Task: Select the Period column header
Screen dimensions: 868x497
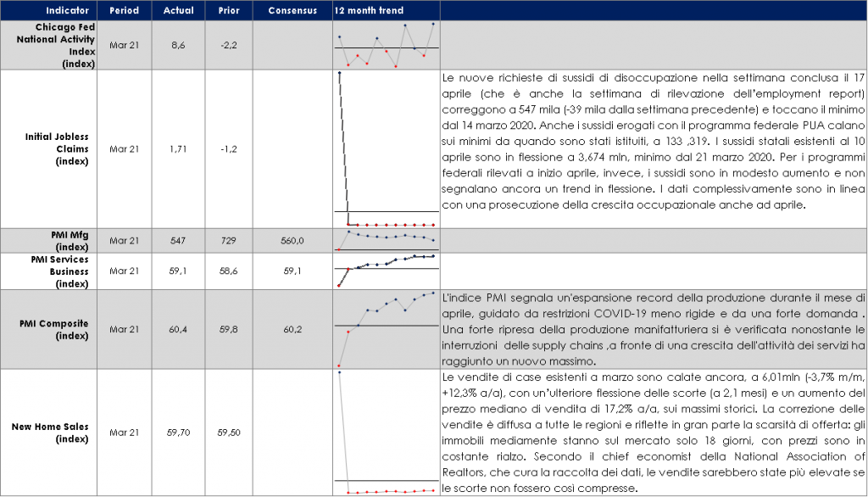Action: (125, 10)
